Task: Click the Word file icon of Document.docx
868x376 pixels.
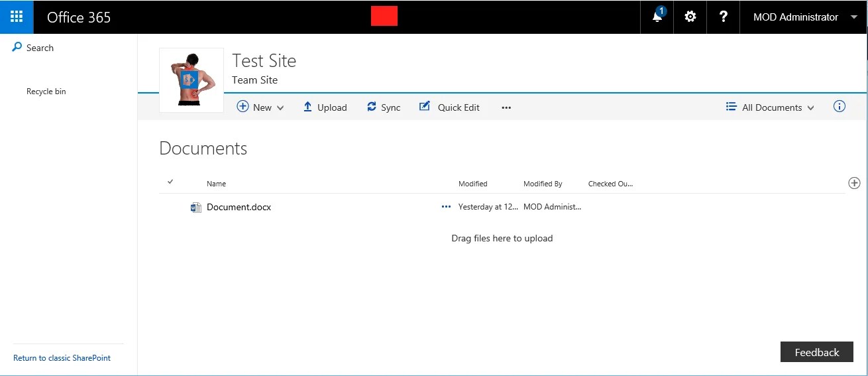Action: [x=195, y=208]
